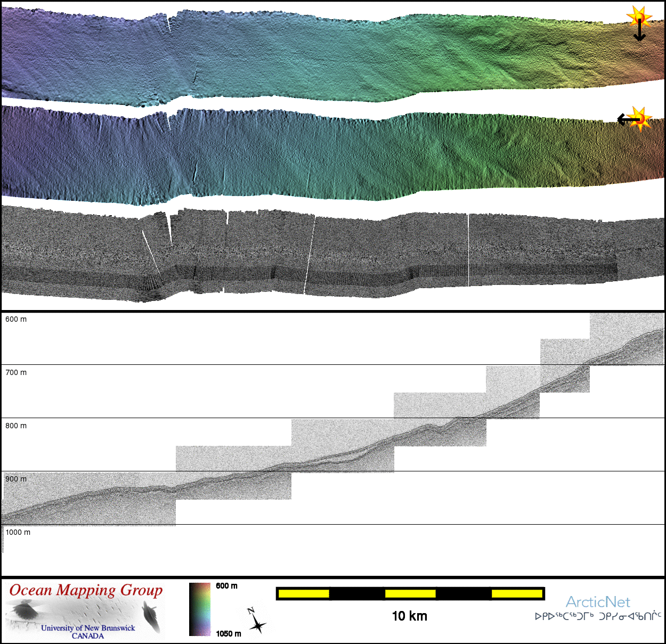This screenshot has width=666, height=644.
Task: Select the rightmost yellow scale bar segment
Action: coord(516,593)
